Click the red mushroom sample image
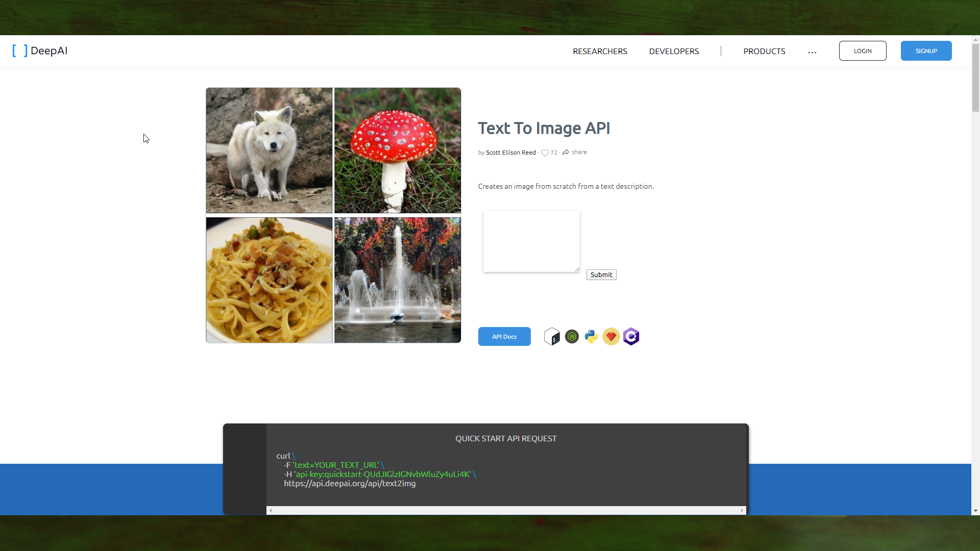980x551 pixels. point(398,151)
